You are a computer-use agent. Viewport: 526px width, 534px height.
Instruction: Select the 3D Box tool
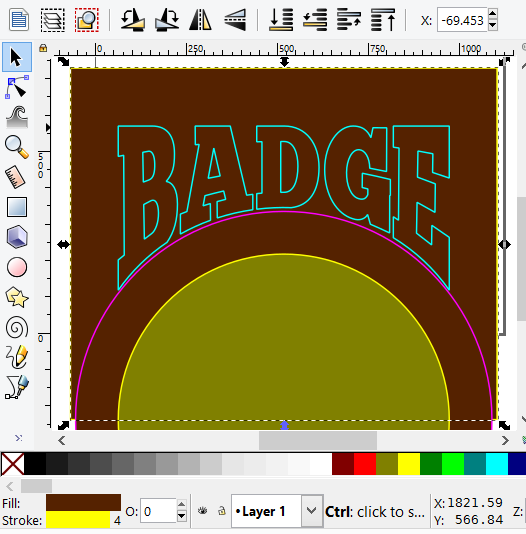click(17, 236)
